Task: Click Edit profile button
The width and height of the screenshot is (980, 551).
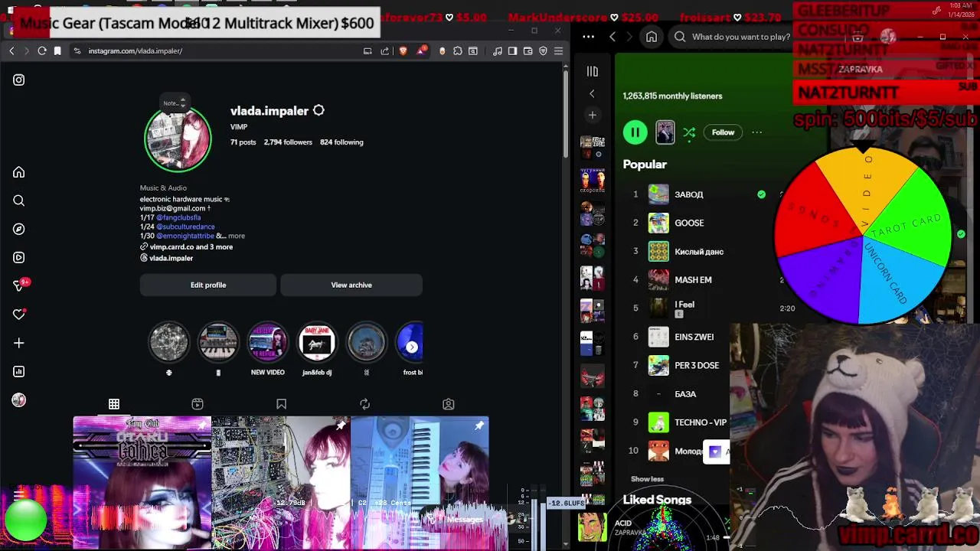Action: 208,285
